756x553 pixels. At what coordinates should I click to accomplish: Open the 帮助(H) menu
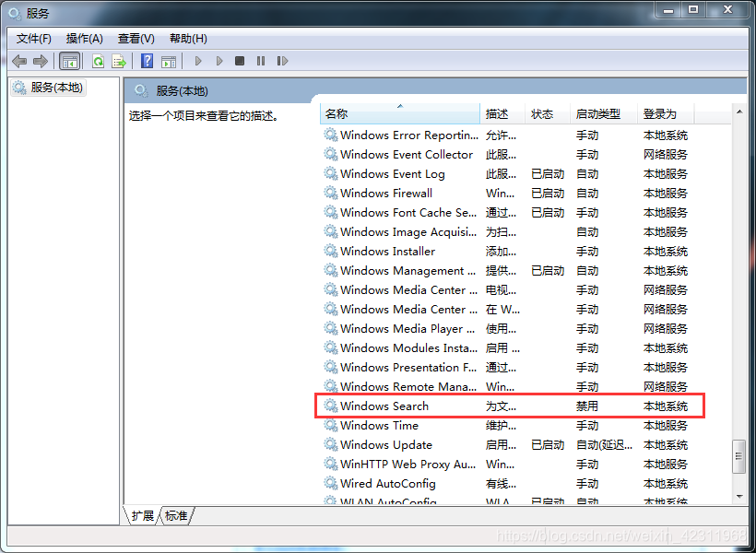[188, 39]
